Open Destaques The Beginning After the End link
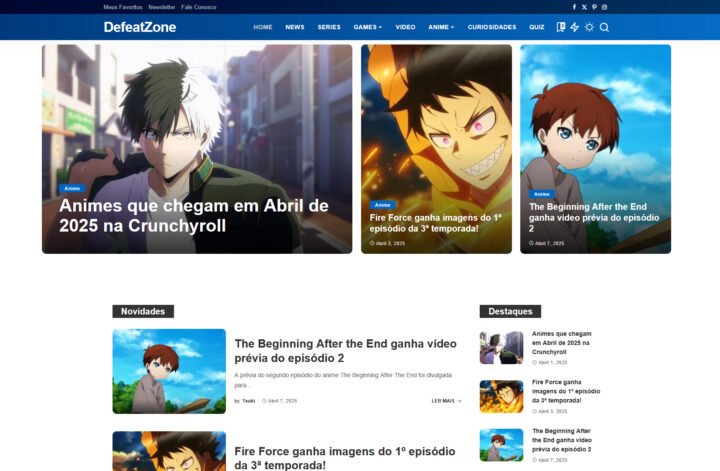Viewport: 720px width, 471px height. click(562, 440)
